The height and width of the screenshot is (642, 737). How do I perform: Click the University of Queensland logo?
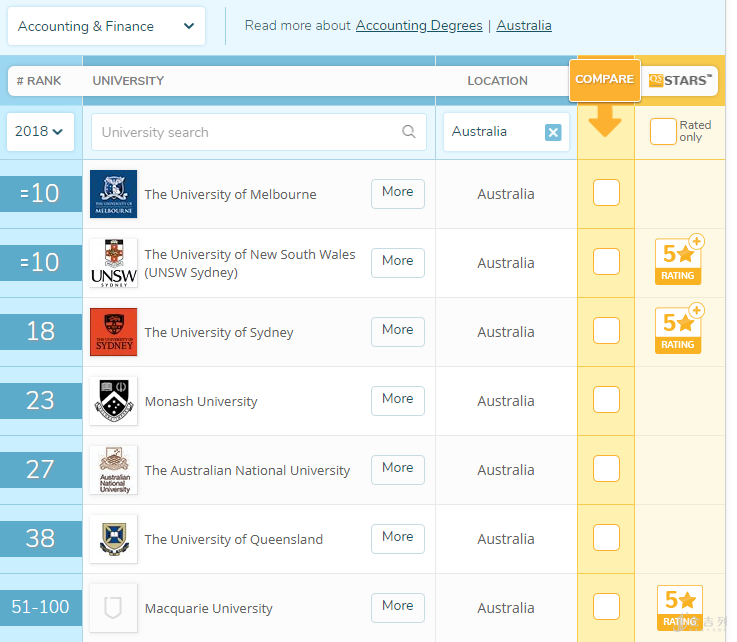click(113, 539)
